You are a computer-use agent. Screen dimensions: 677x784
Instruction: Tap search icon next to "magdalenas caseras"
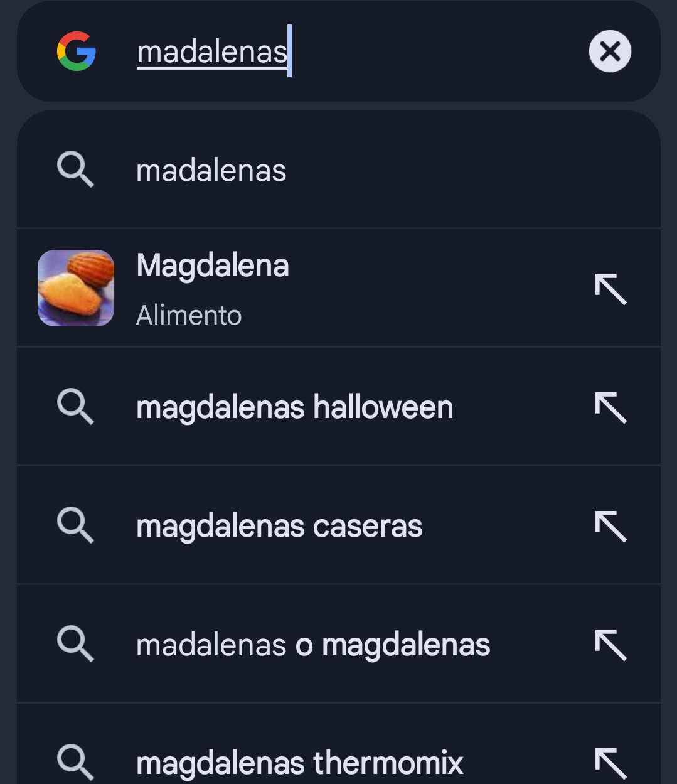tap(75, 525)
